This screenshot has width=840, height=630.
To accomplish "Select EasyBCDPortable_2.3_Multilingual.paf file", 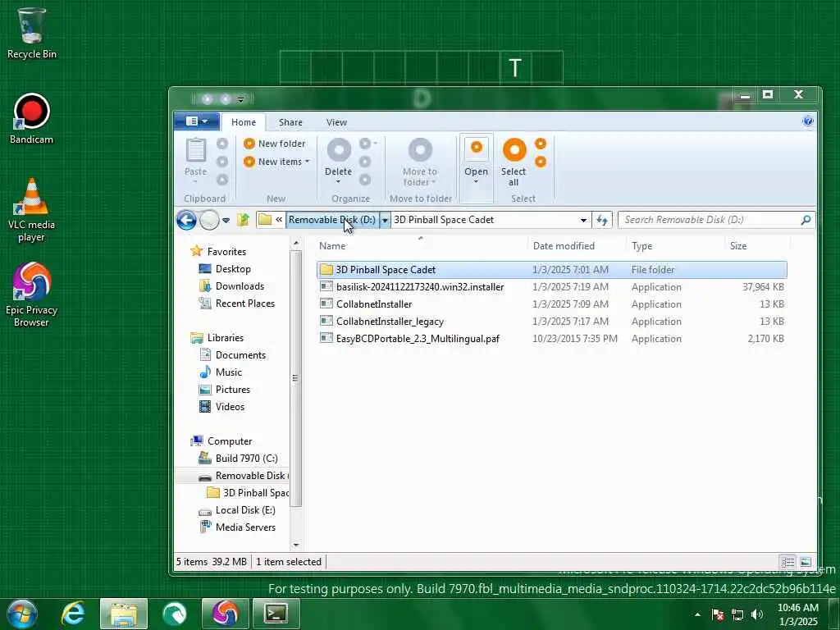I will [x=552, y=339].
